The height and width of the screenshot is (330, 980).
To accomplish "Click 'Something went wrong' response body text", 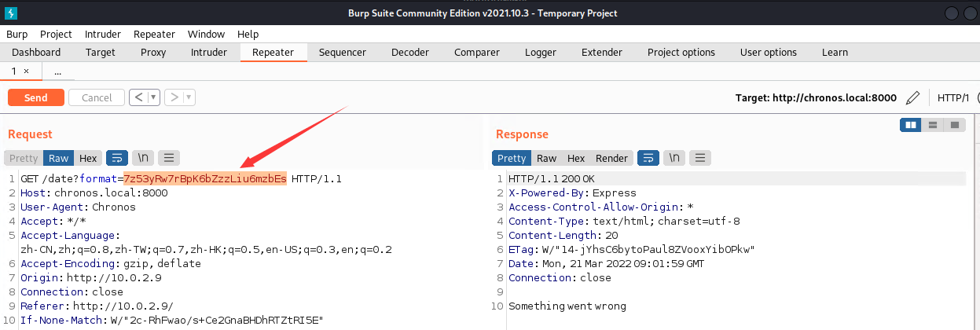I will [567, 306].
